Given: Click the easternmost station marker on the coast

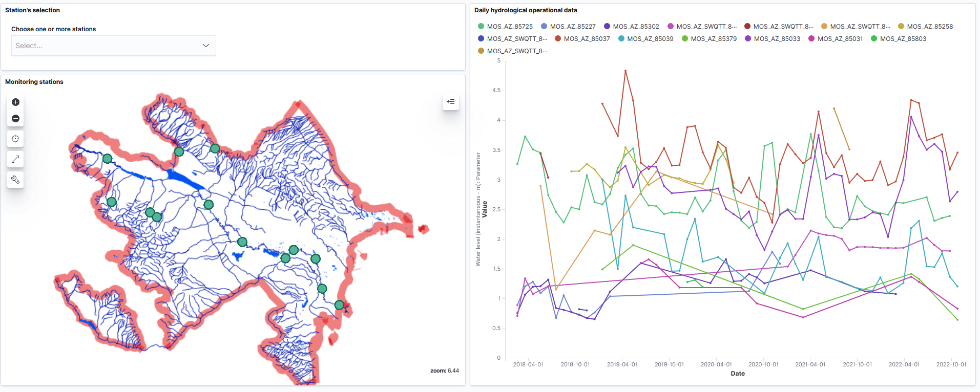Looking at the screenshot, I should [339, 305].
